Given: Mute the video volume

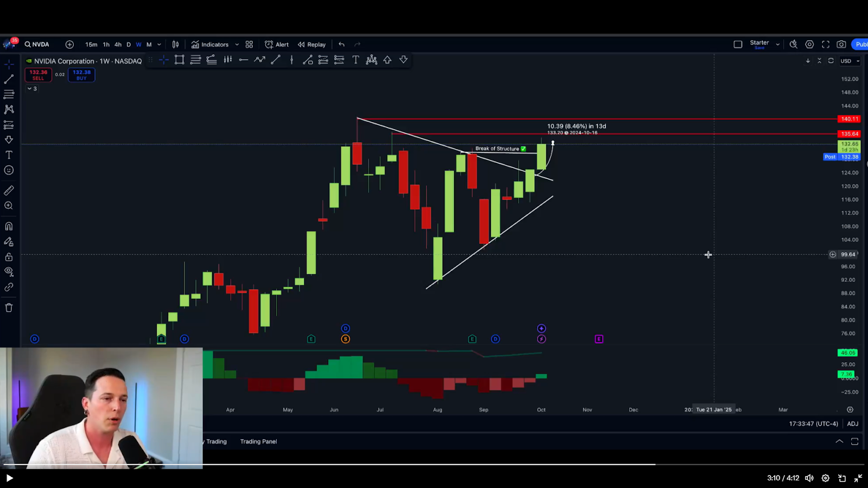Looking at the screenshot, I should (x=809, y=478).
